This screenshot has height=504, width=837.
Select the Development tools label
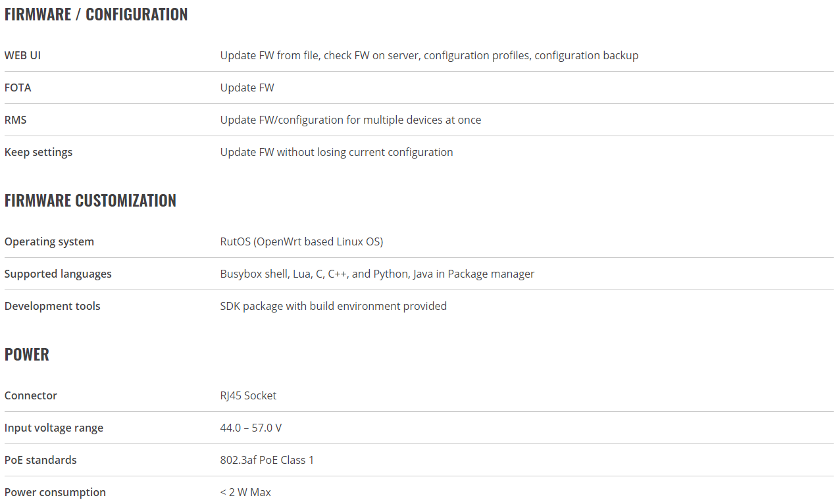[x=53, y=307]
